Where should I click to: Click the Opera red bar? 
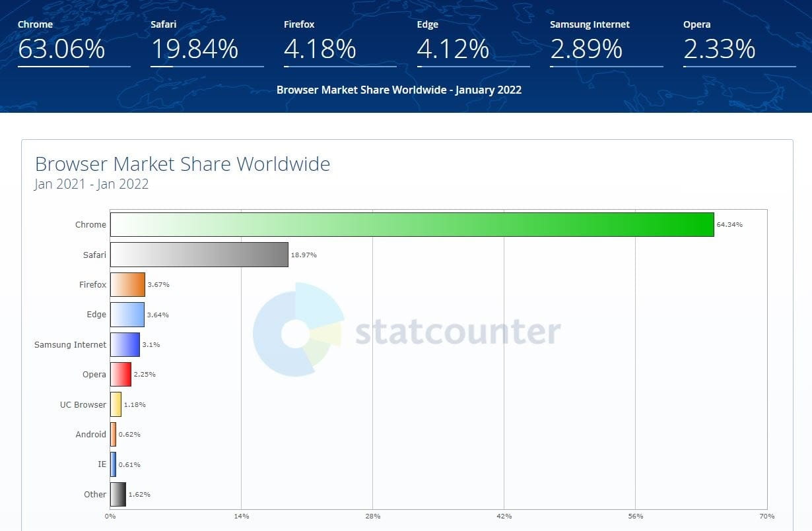(x=120, y=374)
